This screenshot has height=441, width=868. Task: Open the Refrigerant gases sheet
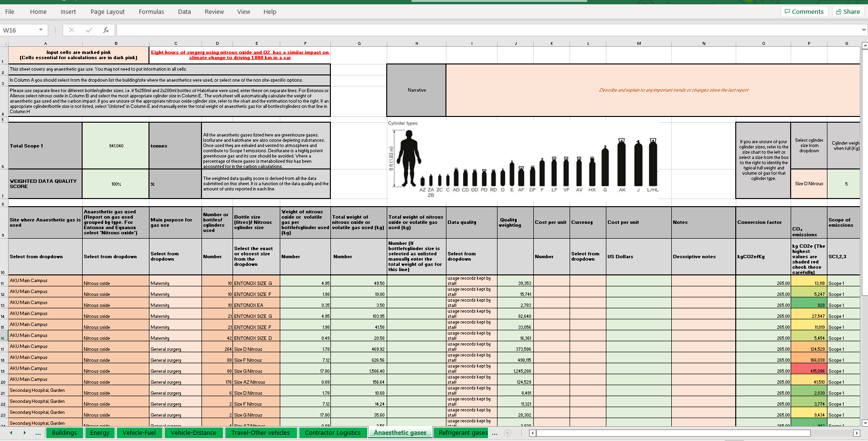tap(462, 433)
